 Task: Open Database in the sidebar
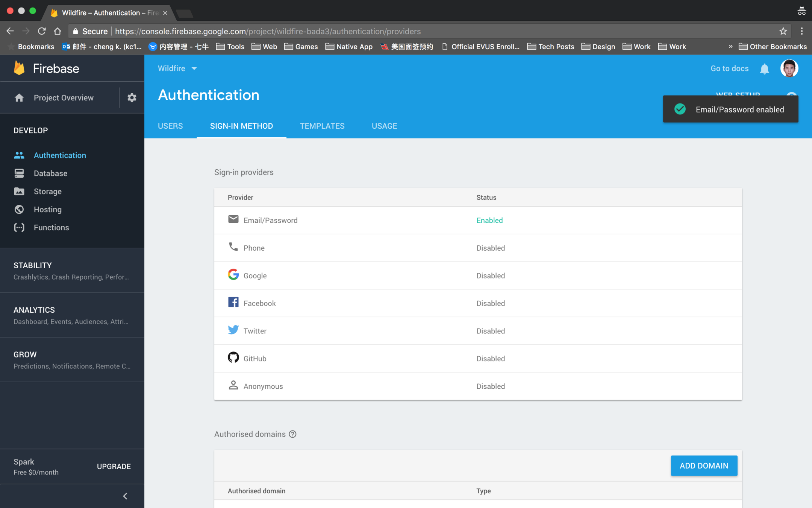pyautogui.click(x=50, y=173)
